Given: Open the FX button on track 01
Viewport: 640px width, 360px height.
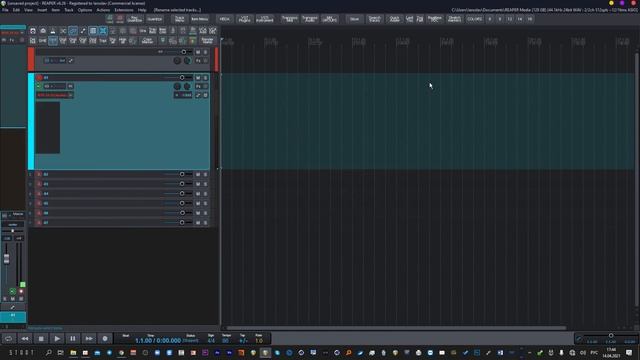Looking at the screenshot, I should [198, 87].
